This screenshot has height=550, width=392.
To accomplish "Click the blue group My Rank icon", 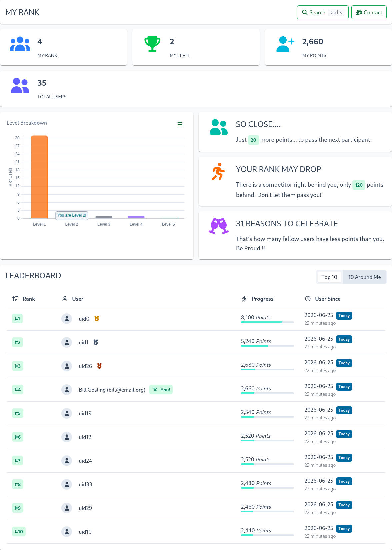I will coord(20,44).
